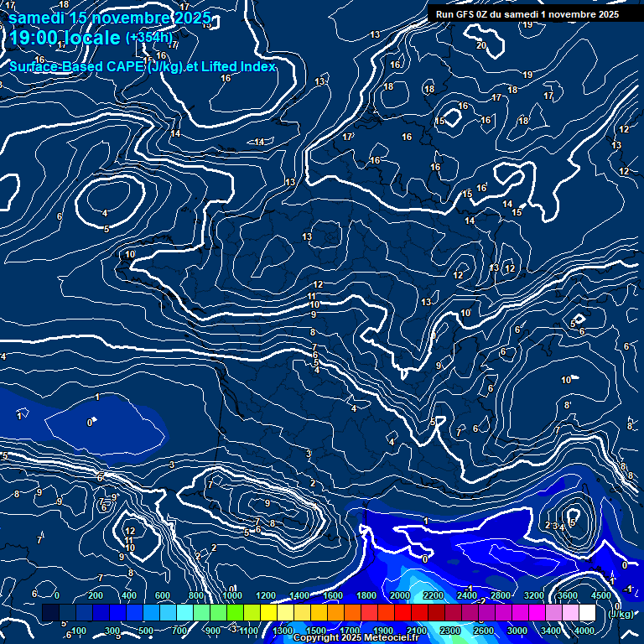Click the '3400' label below the color scale
644x644 pixels.
tap(551, 631)
